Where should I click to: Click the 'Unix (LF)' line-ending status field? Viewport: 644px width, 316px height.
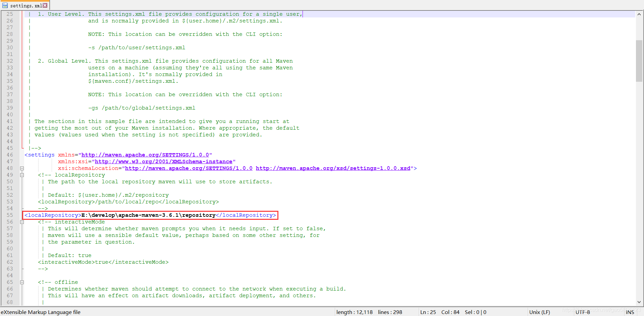tap(540, 312)
